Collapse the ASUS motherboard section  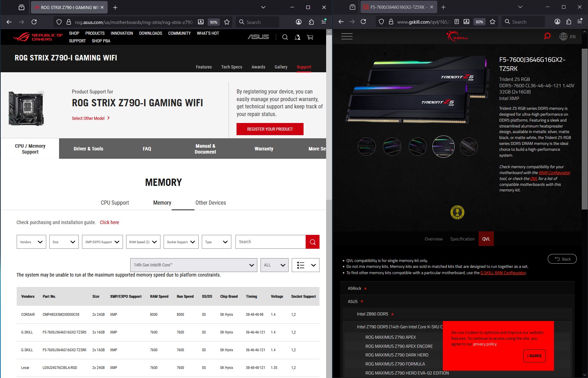(356, 302)
